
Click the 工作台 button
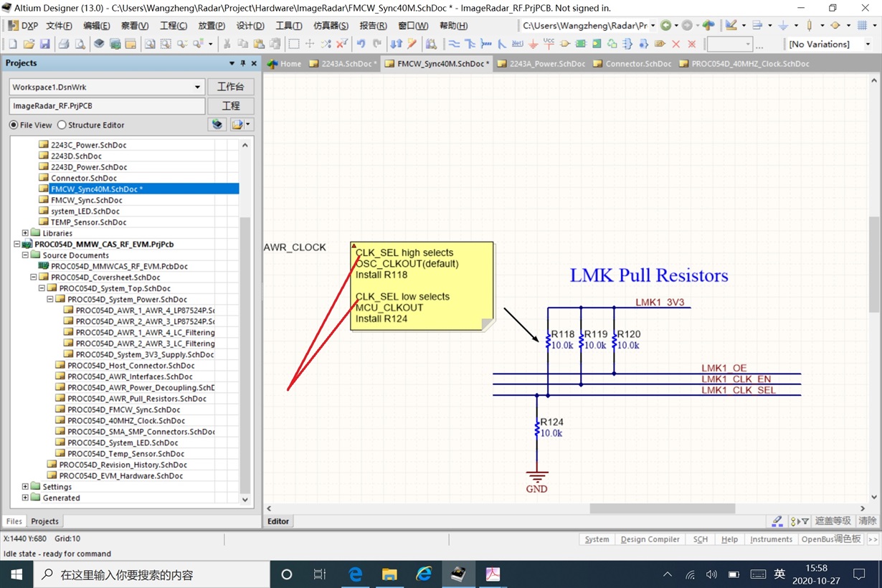(x=230, y=87)
